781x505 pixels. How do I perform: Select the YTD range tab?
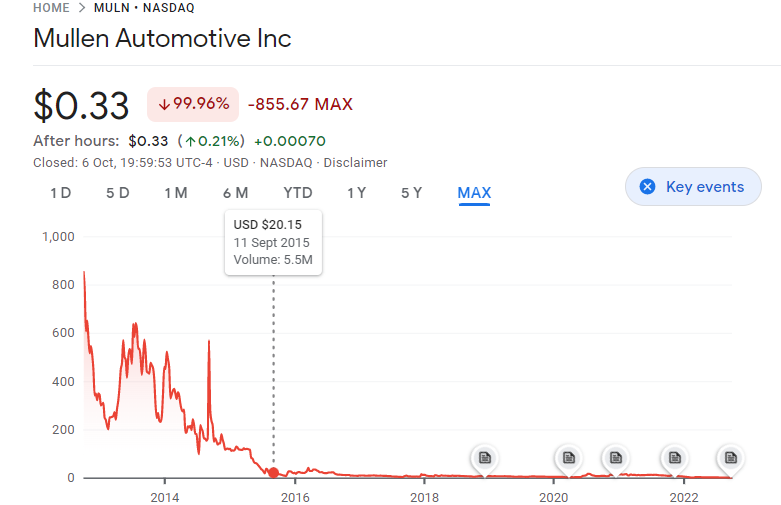tap(297, 193)
